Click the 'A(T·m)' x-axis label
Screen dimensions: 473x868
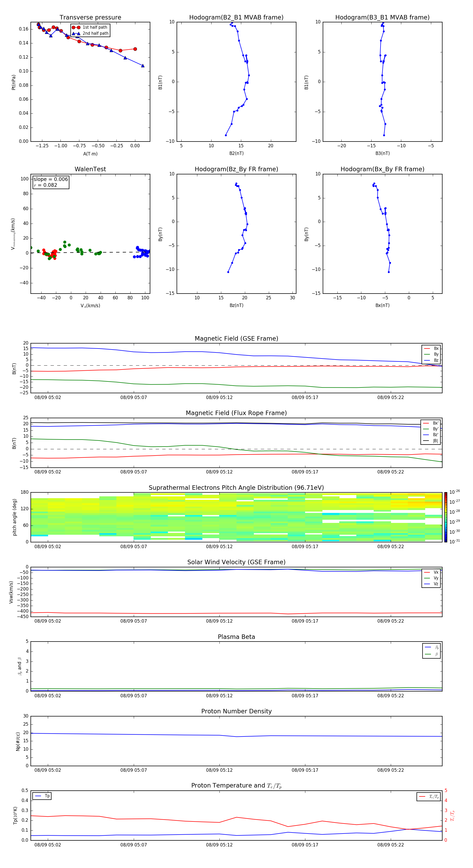[x=90, y=154]
